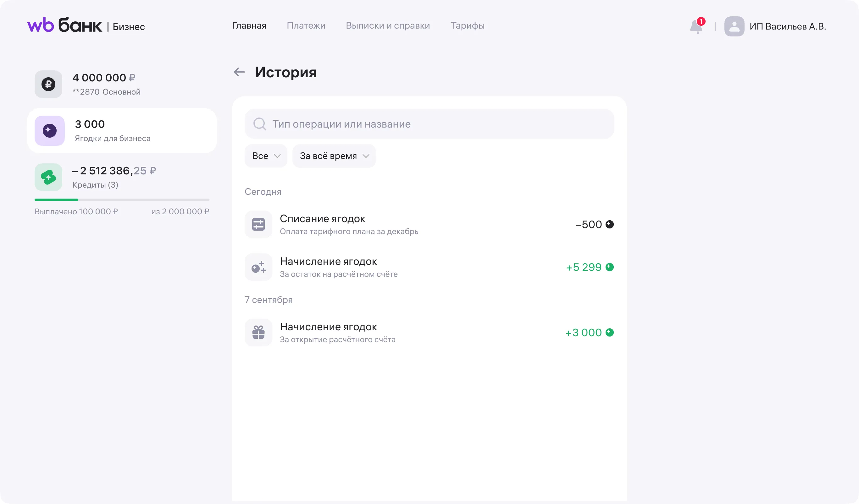Click the purple Ягодки для бизнеса icon

pyautogui.click(x=49, y=131)
